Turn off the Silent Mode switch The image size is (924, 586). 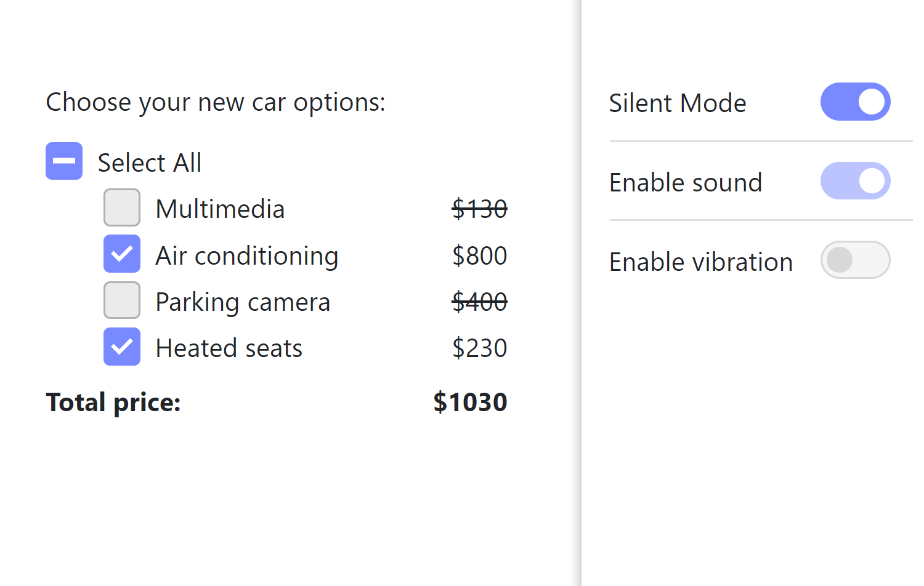pyautogui.click(x=855, y=102)
